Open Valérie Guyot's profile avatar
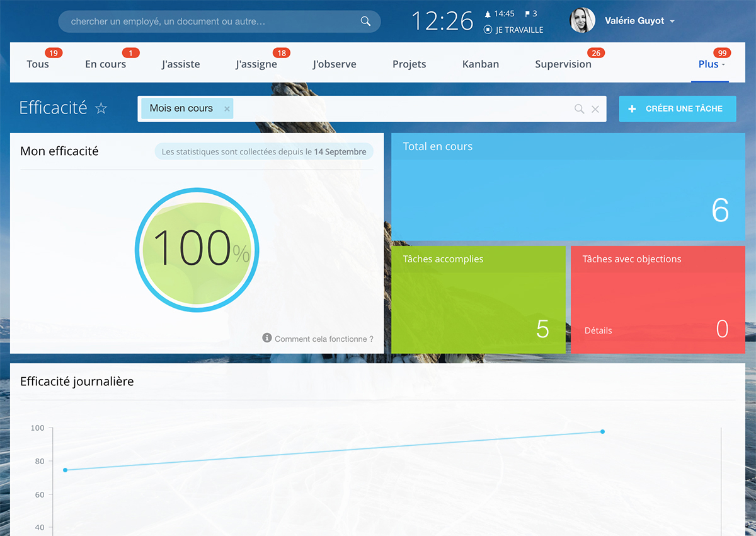This screenshot has width=756, height=536. 583,21
